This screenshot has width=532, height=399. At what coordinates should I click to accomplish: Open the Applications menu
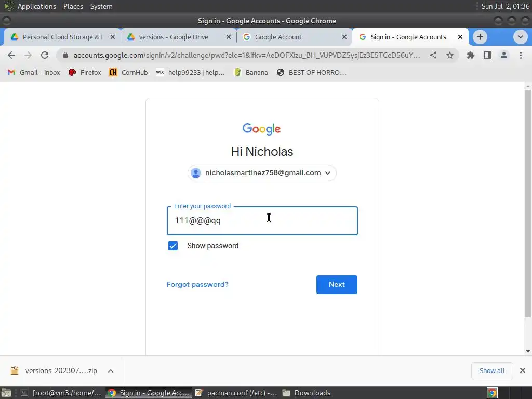[x=37, y=6]
